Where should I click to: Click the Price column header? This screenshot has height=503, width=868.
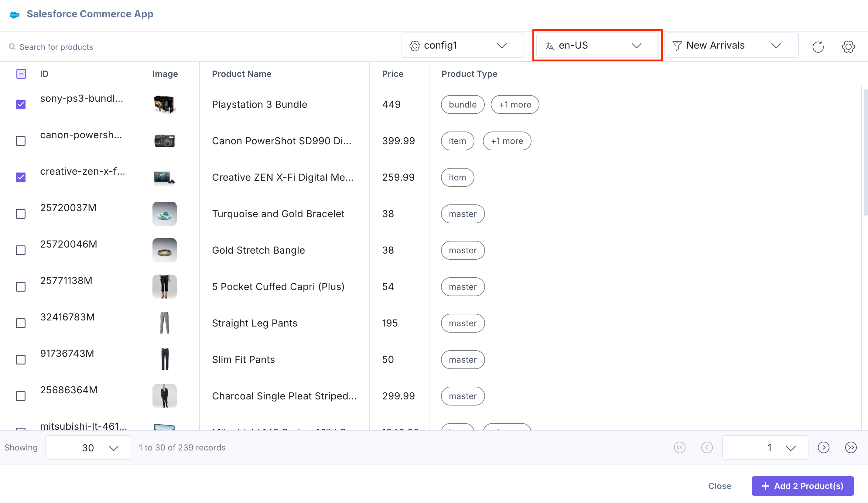coord(392,74)
